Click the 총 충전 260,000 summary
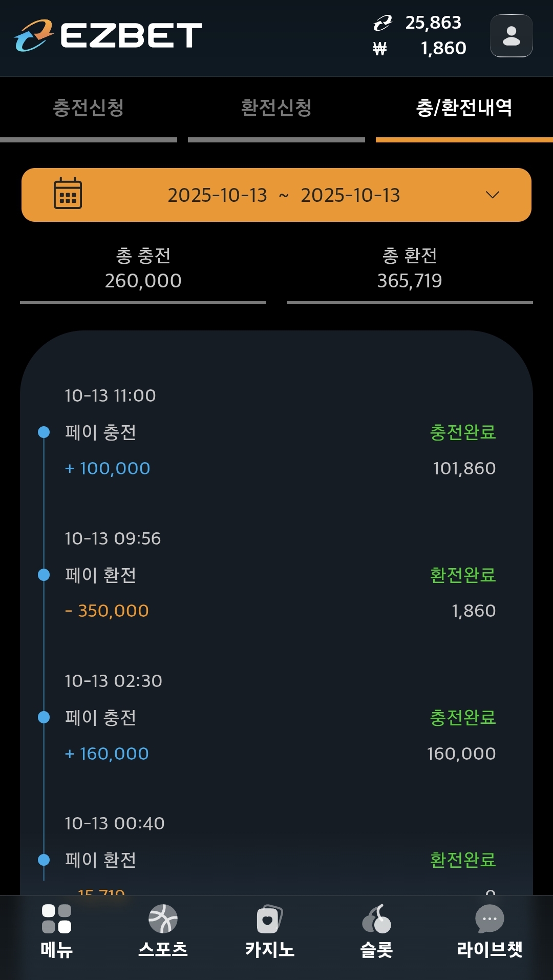This screenshot has width=553, height=980. click(143, 268)
